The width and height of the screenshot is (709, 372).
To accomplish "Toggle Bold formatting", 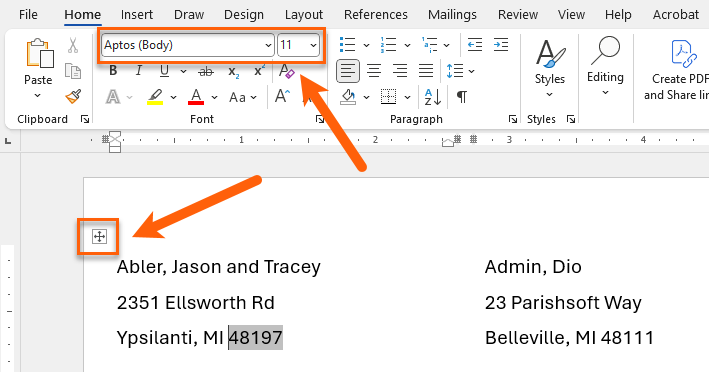I will 113,71.
